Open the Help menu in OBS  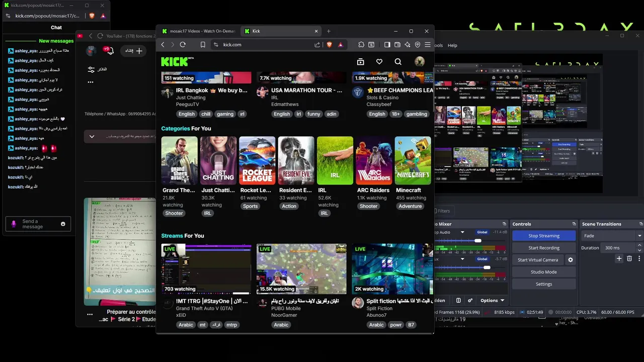[452, 45]
